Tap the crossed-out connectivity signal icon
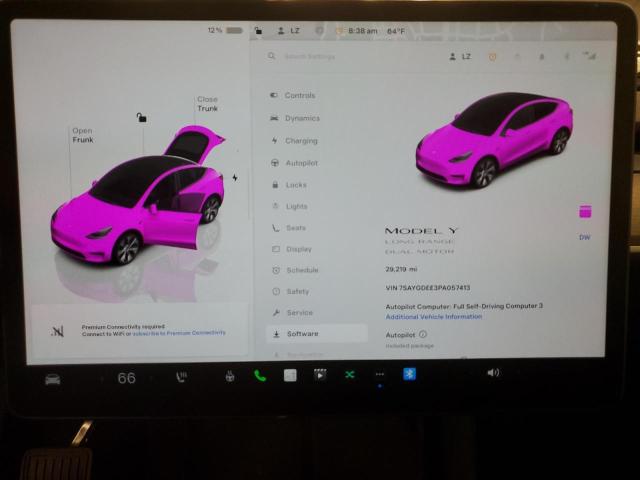This screenshot has height=480, width=640. (58, 331)
